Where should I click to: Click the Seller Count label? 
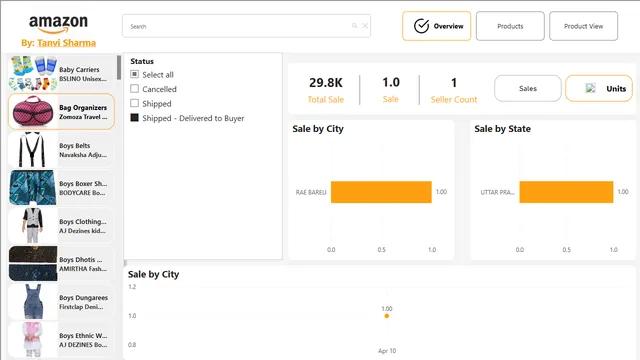454,100
